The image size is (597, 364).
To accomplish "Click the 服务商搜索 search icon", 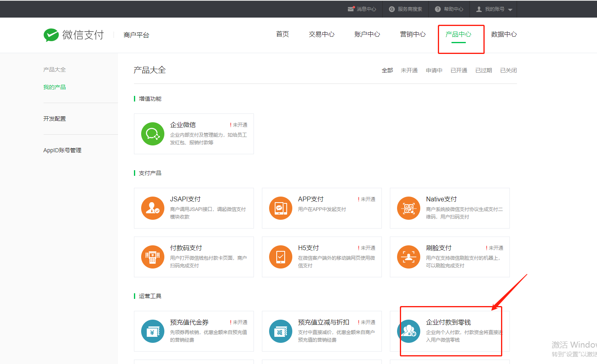I will (x=392, y=9).
